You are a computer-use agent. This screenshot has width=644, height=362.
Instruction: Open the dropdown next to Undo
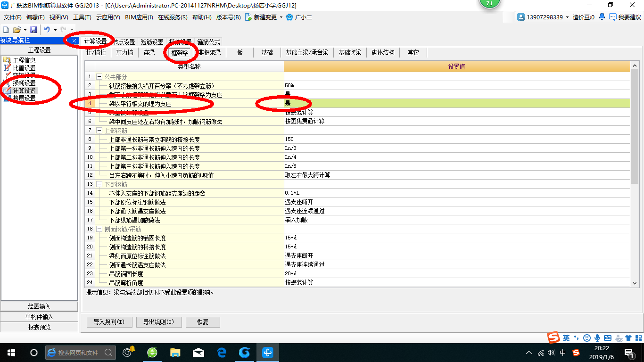click(x=55, y=30)
